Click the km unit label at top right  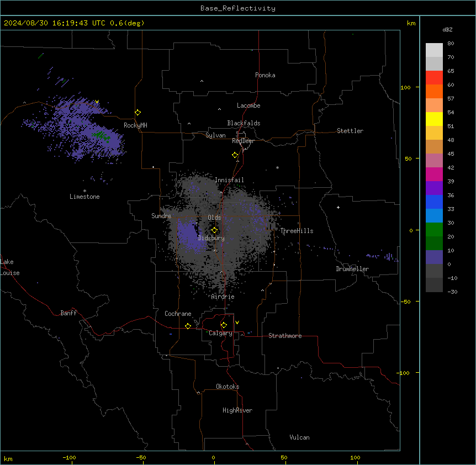pos(411,23)
